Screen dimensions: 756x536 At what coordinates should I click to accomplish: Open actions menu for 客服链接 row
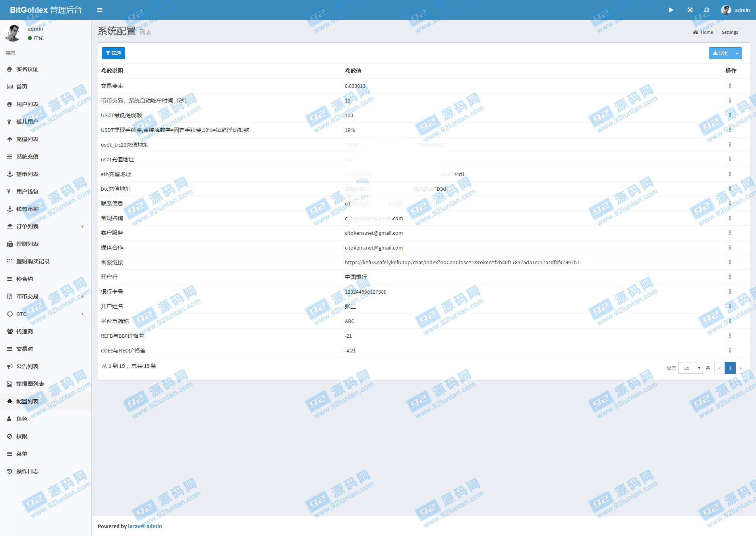(730, 262)
